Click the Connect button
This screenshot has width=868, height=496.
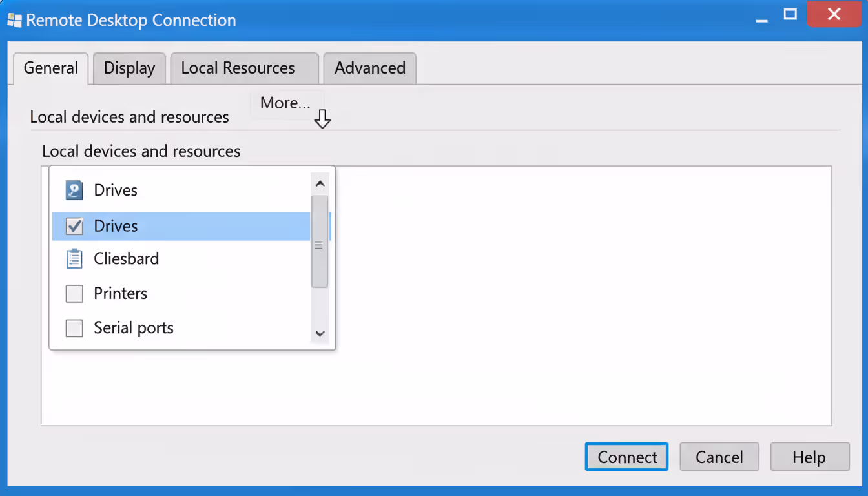[626, 457]
